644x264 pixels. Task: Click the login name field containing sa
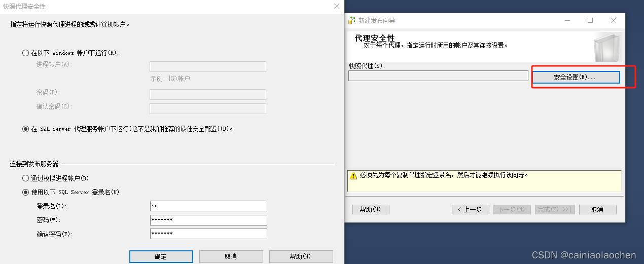[208, 206]
